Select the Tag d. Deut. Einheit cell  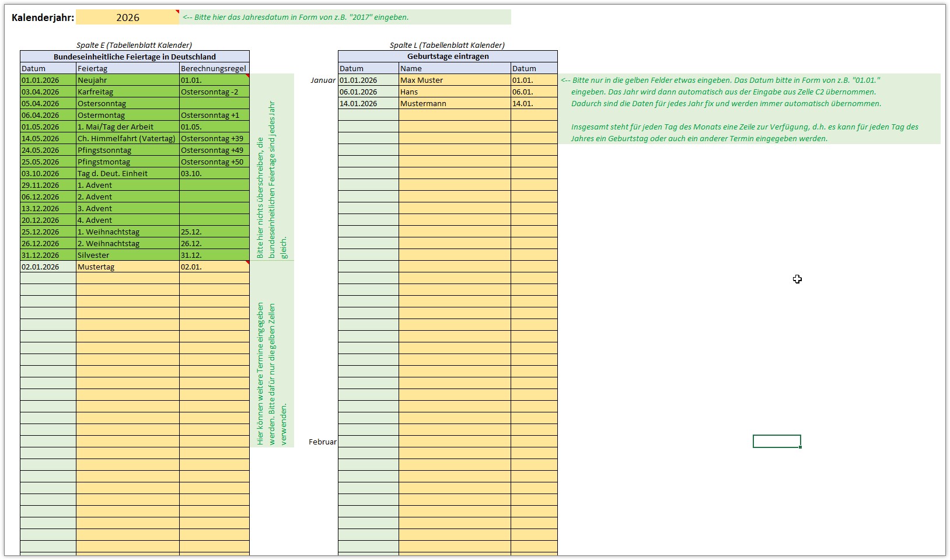point(127,173)
